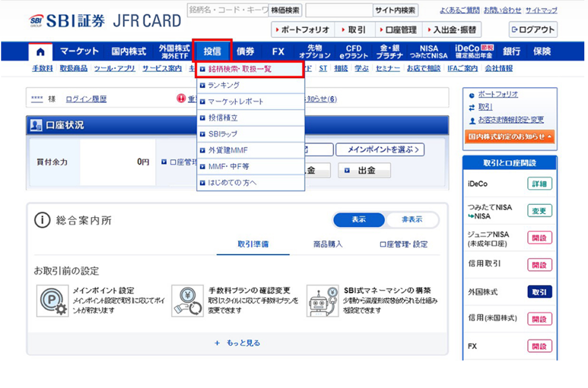
Task: Click the メインポイント設定 coin icon
Action: (53, 301)
